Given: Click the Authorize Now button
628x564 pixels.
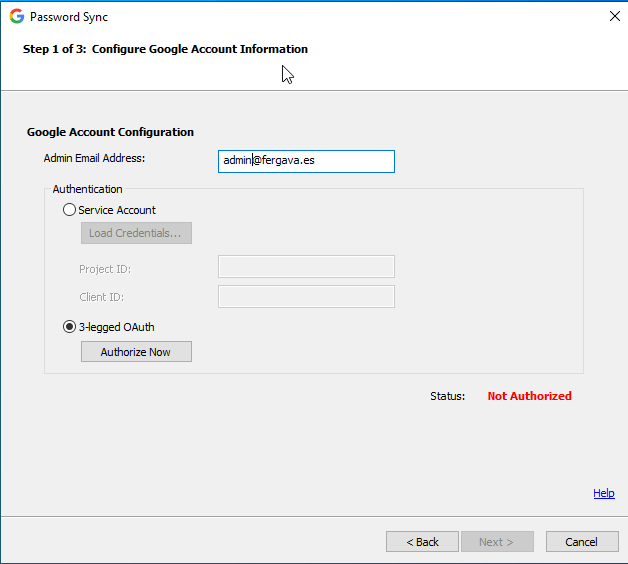Looking at the screenshot, I should coord(136,352).
